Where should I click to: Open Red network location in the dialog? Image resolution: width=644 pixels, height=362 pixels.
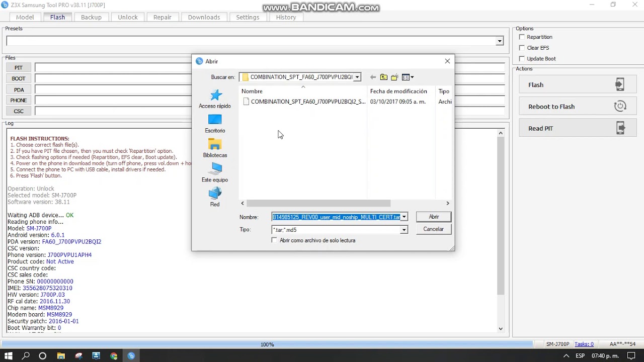[215, 197]
